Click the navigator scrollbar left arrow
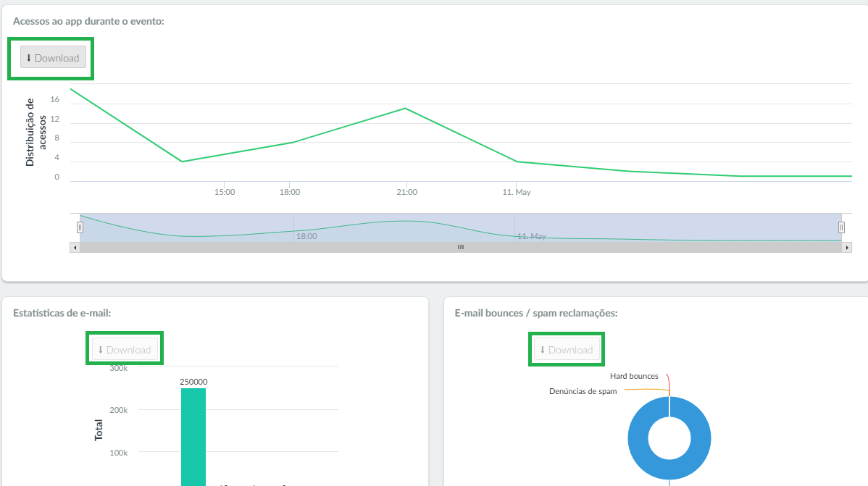The width and height of the screenshot is (868, 486). click(75, 248)
